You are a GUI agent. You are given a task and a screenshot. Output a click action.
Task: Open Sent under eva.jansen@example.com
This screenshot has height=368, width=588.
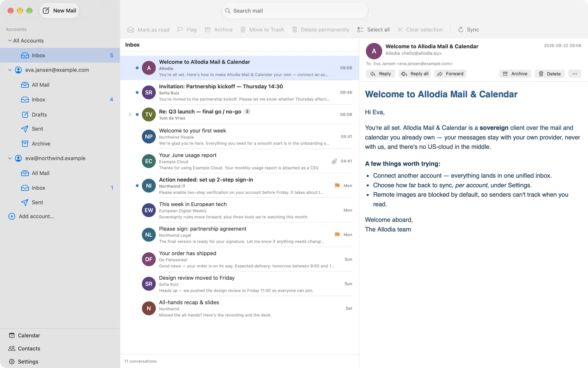60,129
